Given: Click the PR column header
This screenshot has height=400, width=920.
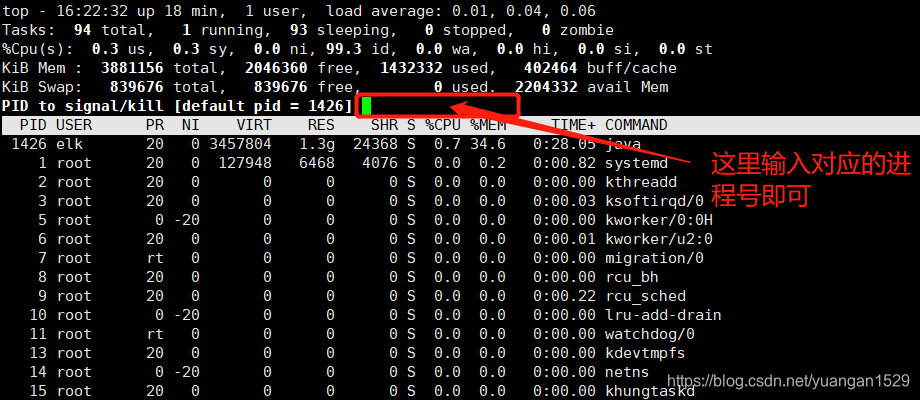Looking at the screenshot, I should (x=155, y=125).
